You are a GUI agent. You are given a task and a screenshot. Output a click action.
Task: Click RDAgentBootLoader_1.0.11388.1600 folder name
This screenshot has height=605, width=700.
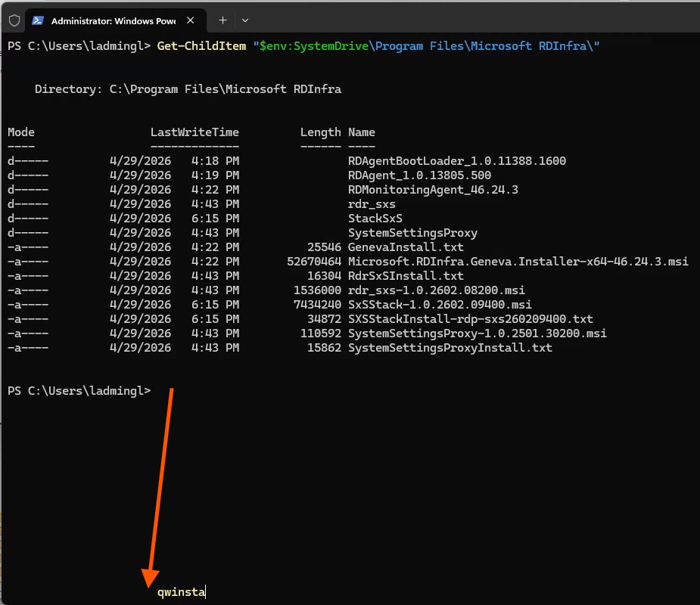click(457, 161)
